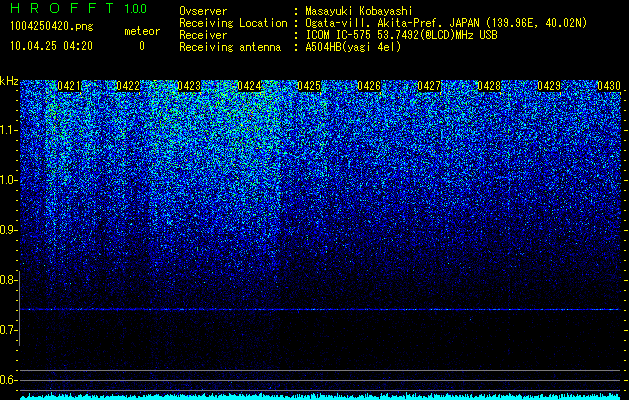
Task: Click the 0424 time marker
Action: click(x=249, y=86)
